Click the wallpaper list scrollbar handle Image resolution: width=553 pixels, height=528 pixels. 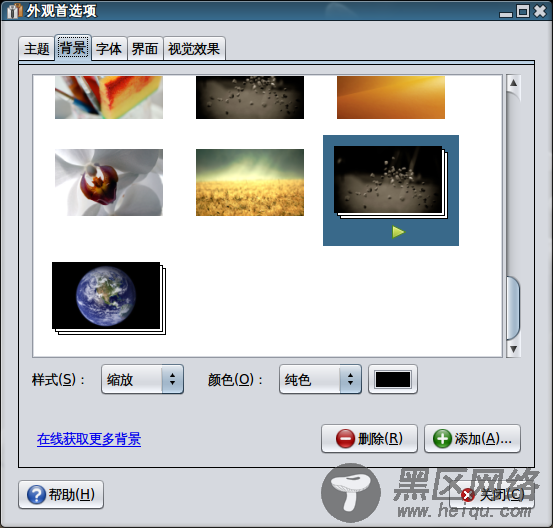pyautogui.click(x=513, y=308)
